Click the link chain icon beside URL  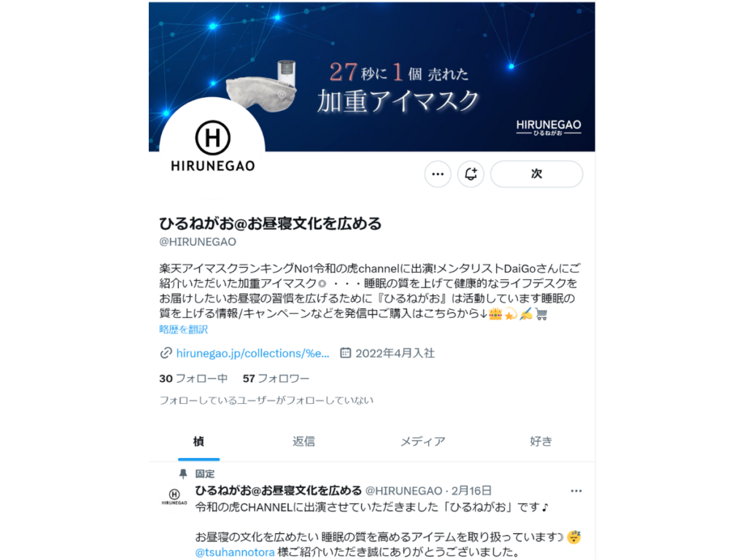coord(166,354)
